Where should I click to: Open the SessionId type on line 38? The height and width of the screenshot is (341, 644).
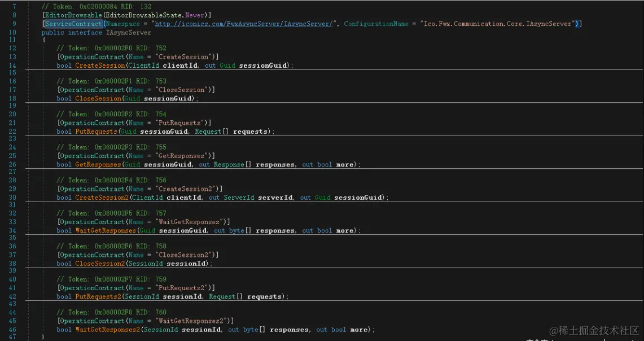(146, 263)
